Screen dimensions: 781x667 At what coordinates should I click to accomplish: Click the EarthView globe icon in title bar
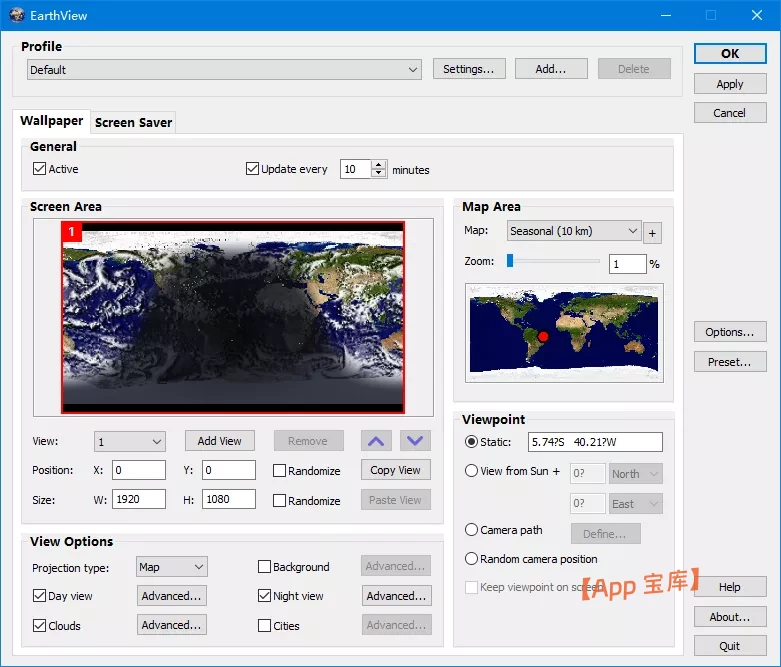[17, 15]
